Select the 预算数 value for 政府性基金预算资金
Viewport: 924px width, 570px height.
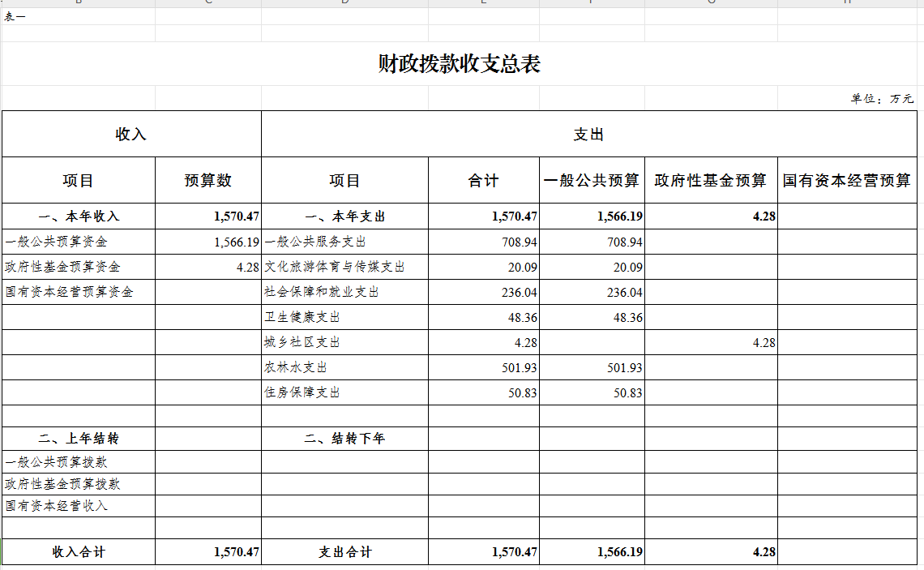[x=208, y=267]
